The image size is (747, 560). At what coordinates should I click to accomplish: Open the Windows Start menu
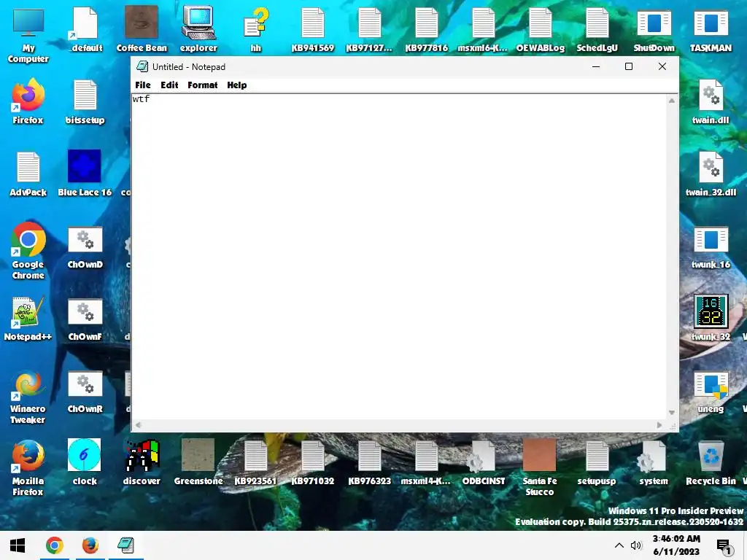18,545
